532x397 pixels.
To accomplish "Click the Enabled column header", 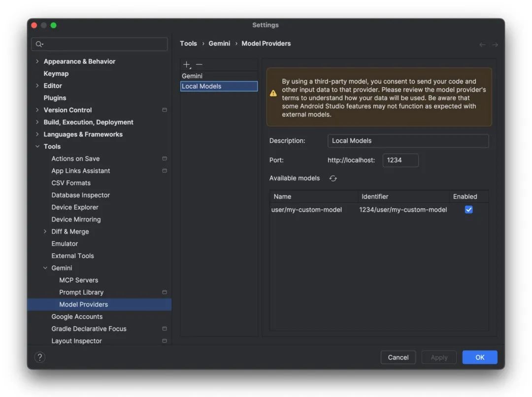I will tap(469, 197).
